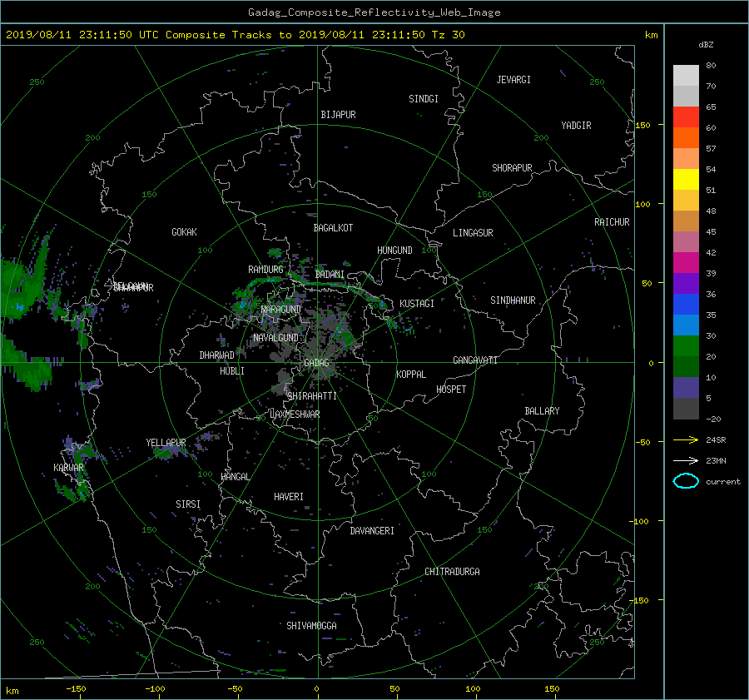Pick the red 60-65 dBZ swatch
The image size is (749, 700).
click(x=686, y=117)
